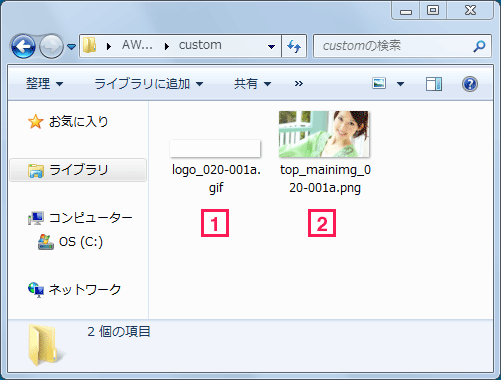Click the greyed Forward arrow button
501x380 pixels.
click(x=51, y=46)
